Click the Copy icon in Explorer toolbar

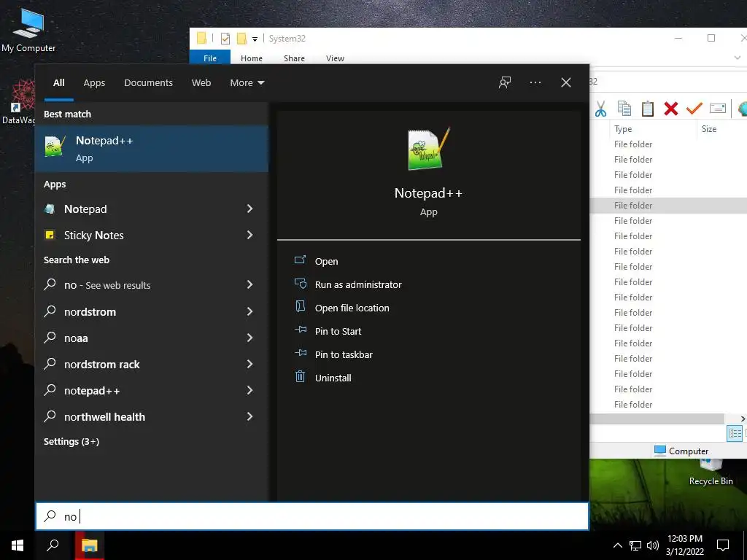coord(624,109)
